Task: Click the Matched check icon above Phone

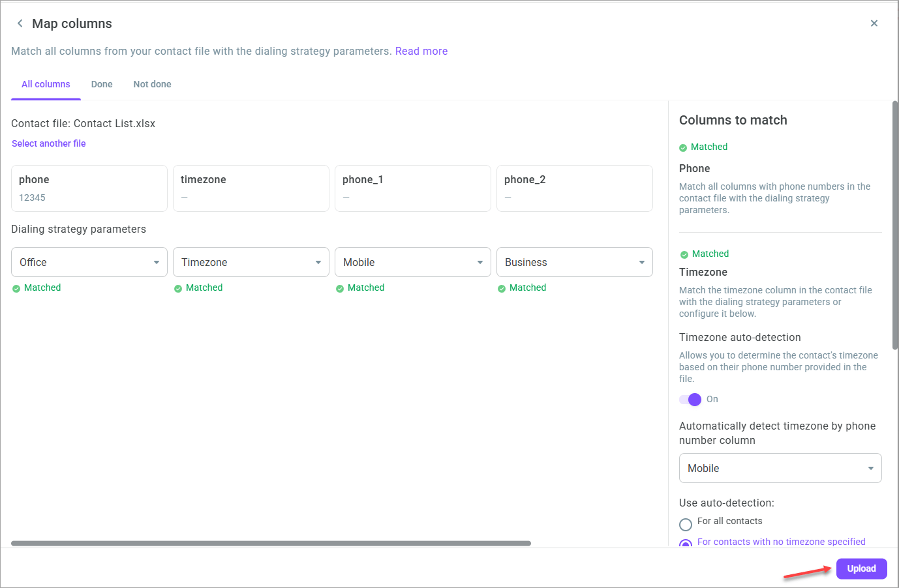Action: coord(683,147)
